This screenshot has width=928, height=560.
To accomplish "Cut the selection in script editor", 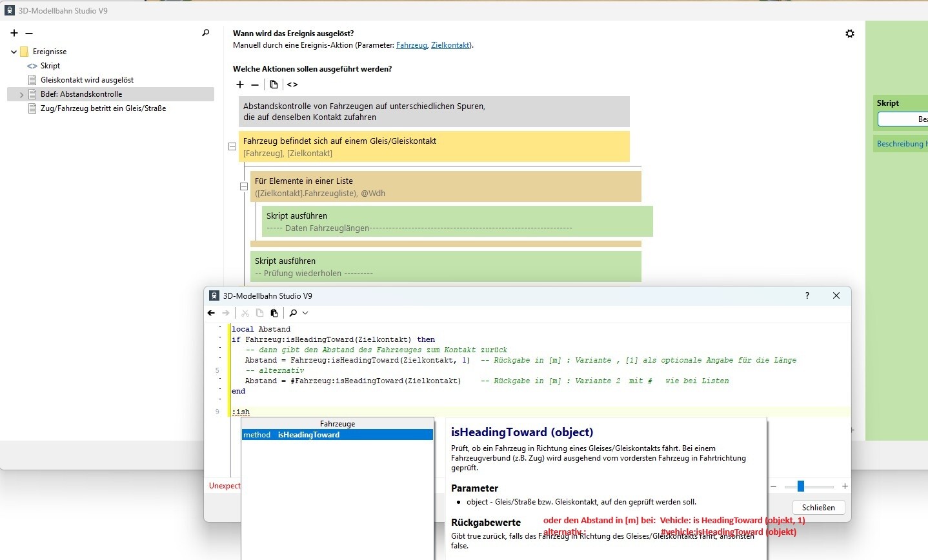I will [x=245, y=313].
